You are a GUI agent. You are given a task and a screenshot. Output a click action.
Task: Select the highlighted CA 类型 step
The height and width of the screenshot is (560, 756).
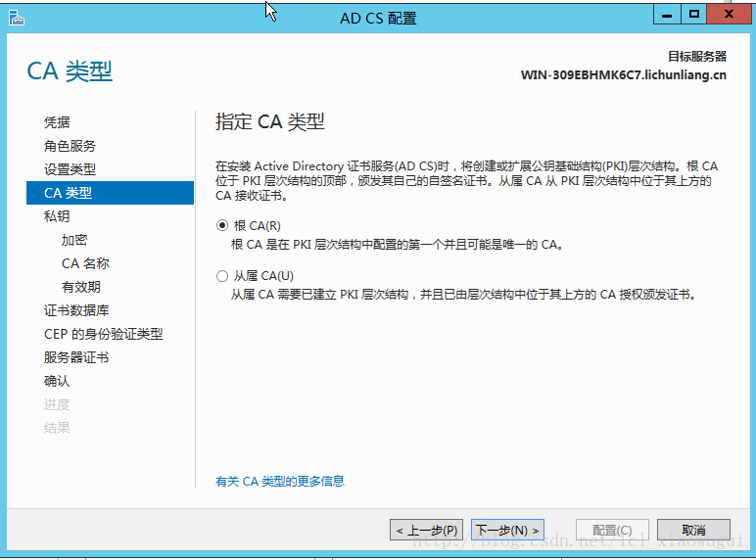(110, 193)
